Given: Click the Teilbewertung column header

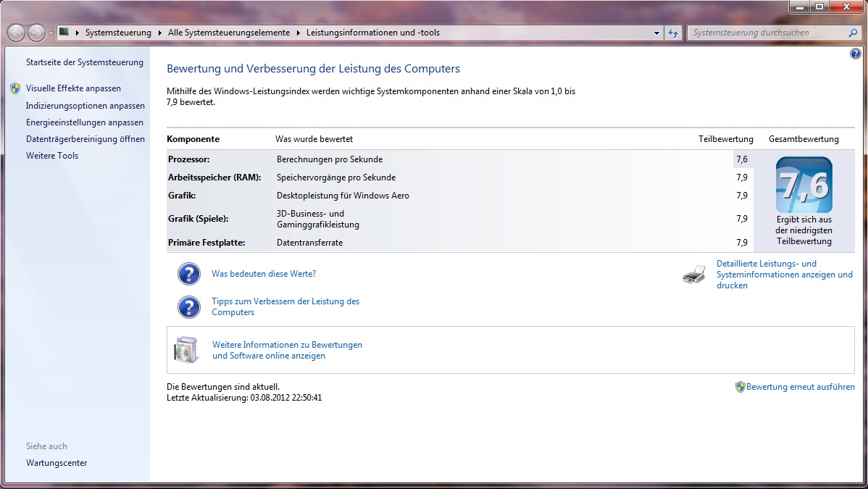Looking at the screenshot, I should click(726, 139).
